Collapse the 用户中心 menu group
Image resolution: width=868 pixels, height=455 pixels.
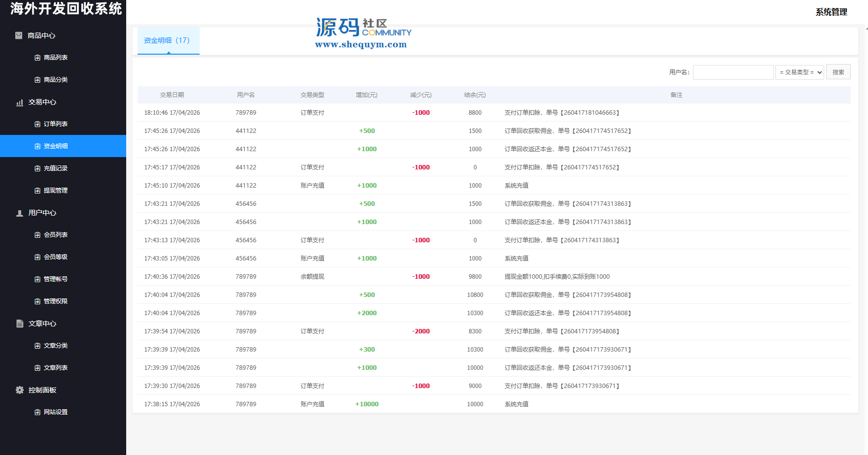tap(42, 213)
